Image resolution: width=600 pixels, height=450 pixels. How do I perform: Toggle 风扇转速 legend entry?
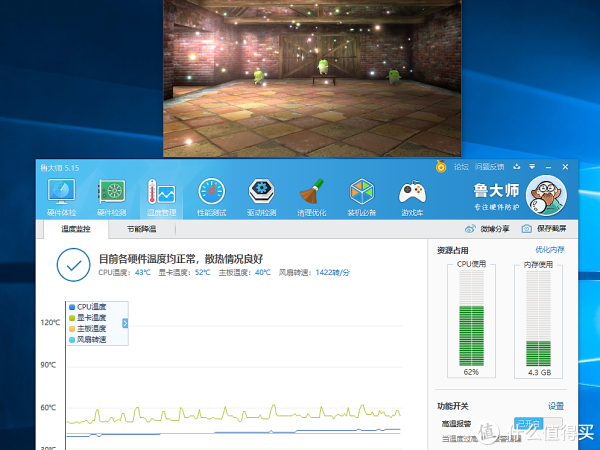[88, 339]
